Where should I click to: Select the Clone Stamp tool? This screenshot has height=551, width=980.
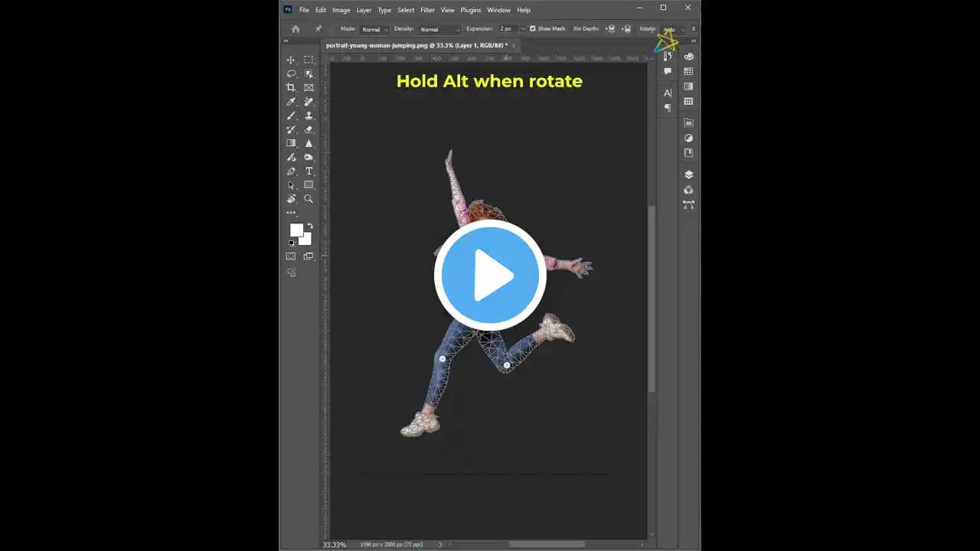(x=309, y=116)
